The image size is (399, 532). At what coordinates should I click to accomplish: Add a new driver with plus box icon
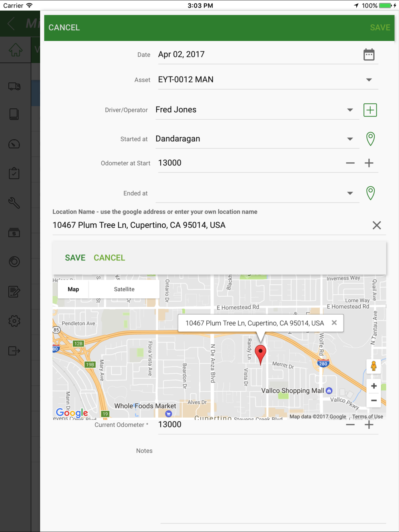(370, 110)
